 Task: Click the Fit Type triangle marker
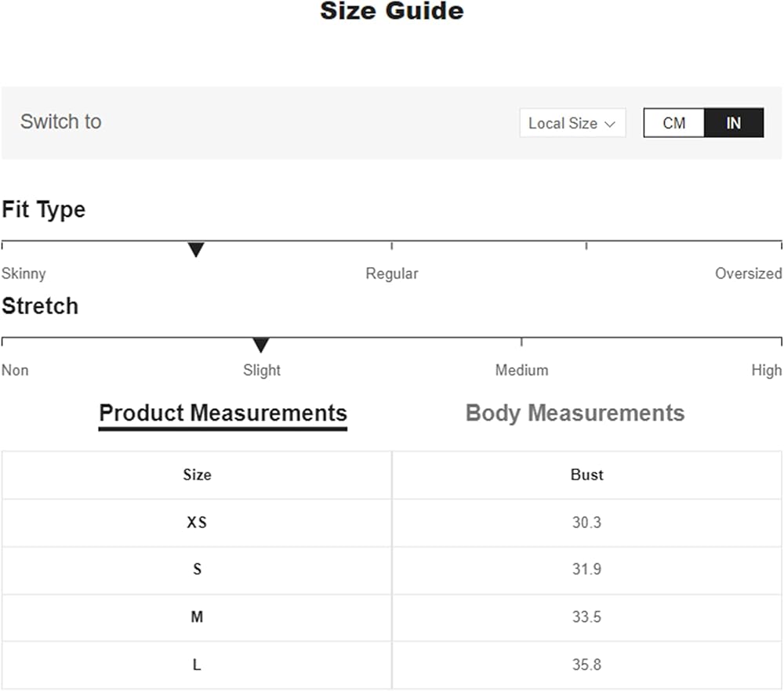pyautogui.click(x=196, y=250)
